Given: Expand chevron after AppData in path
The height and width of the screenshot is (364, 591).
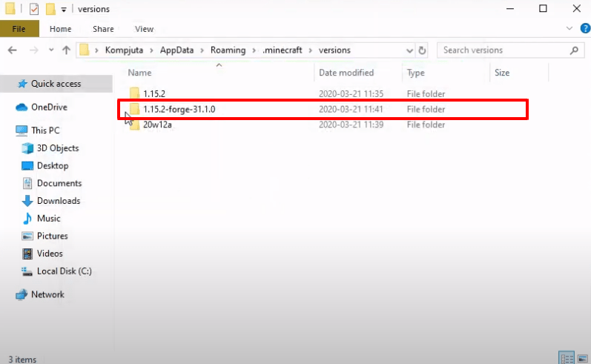Looking at the screenshot, I should click(202, 50).
